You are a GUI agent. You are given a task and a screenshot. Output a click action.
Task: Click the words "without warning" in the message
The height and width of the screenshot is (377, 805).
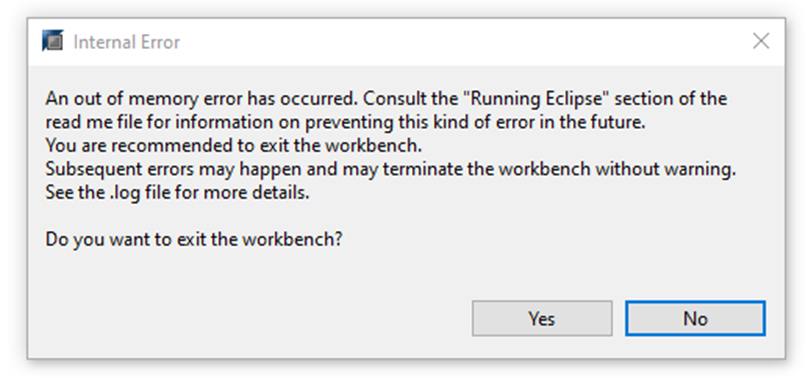tap(665, 169)
